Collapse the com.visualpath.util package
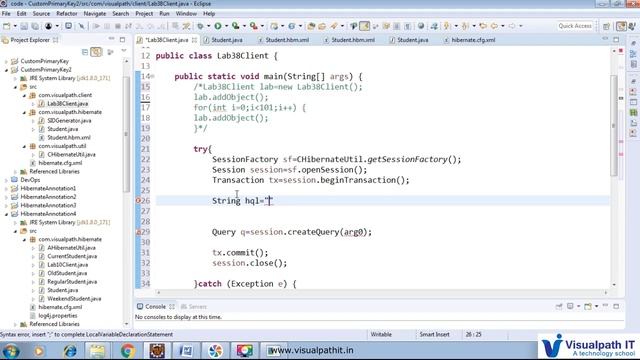The image size is (640, 360). 24,146
